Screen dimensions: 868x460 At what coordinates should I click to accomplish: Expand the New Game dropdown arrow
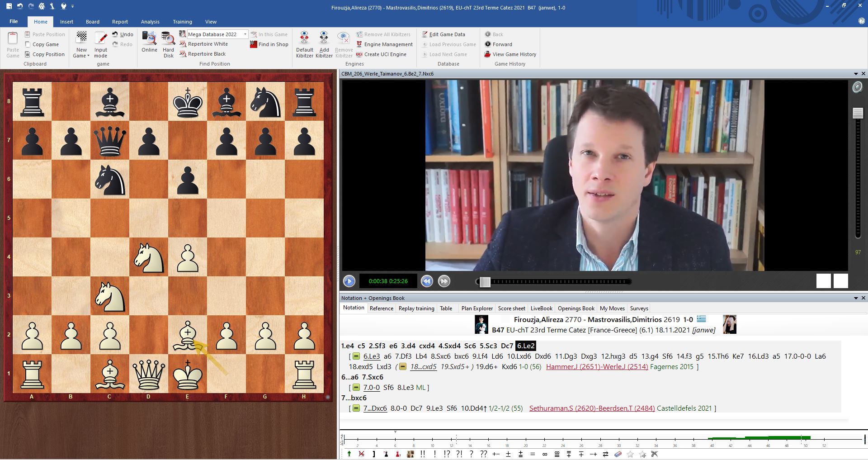88,56
